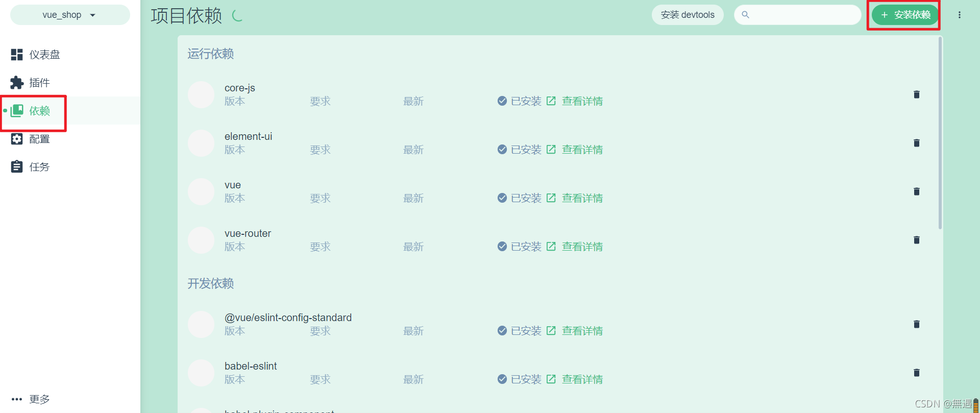Open 查看详情 for core-js
This screenshot has height=413, width=980.
click(582, 101)
